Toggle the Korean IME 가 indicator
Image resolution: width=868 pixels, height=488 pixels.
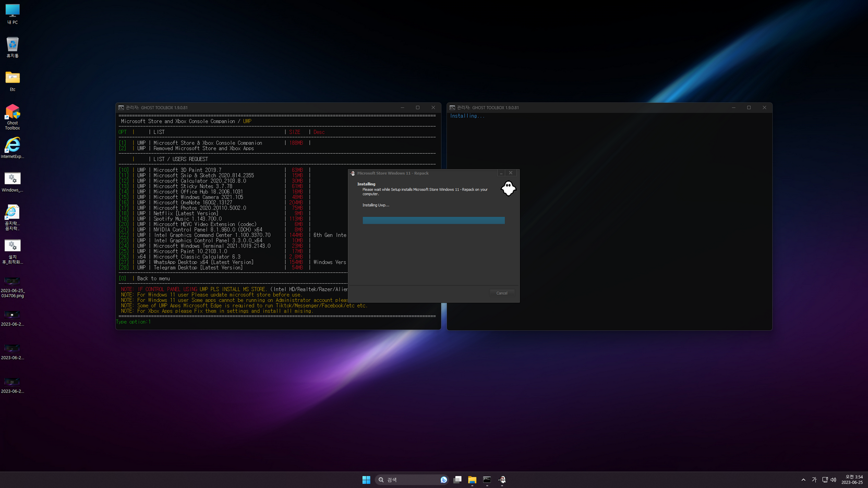click(x=814, y=480)
